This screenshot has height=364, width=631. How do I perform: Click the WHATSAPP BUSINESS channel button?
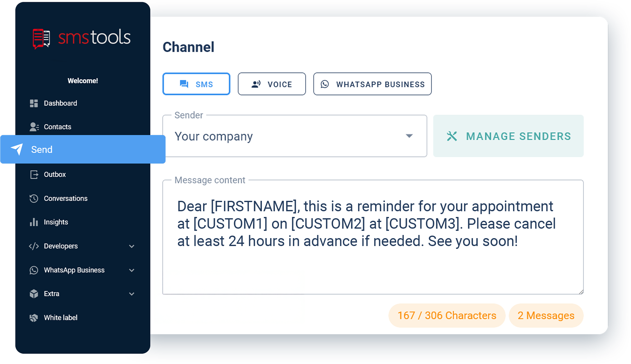(373, 84)
